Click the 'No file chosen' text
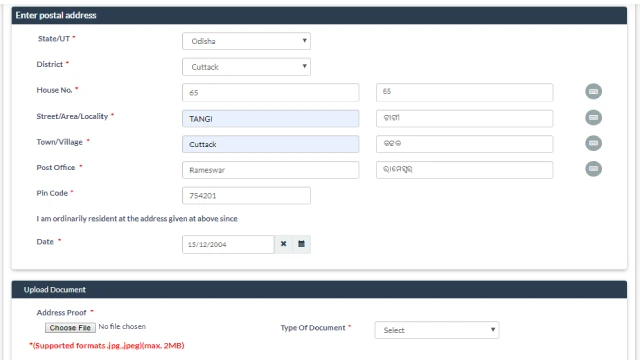This screenshot has width=640, height=360. point(122,327)
